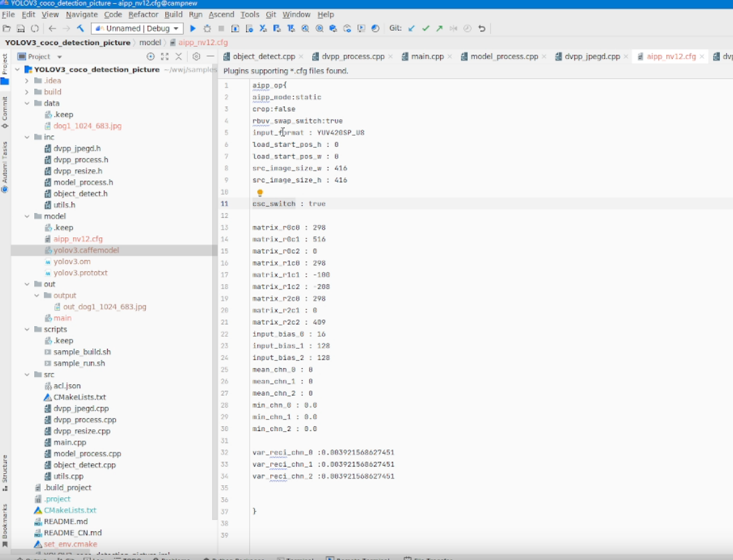Click the model breadcrumb in navigation bar

150,43
